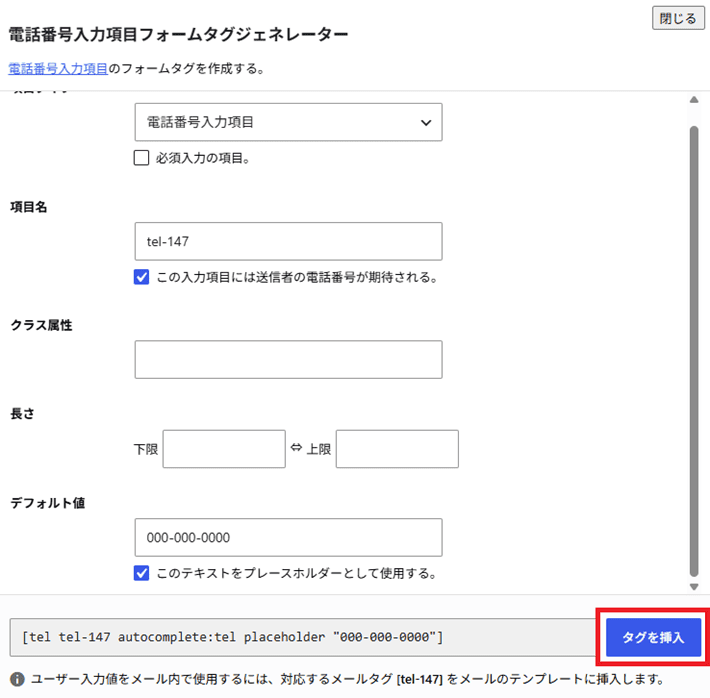The height and width of the screenshot is (698, 710).
Task: Click into the クラス属性 input field
Action: (x=288, y=360)
